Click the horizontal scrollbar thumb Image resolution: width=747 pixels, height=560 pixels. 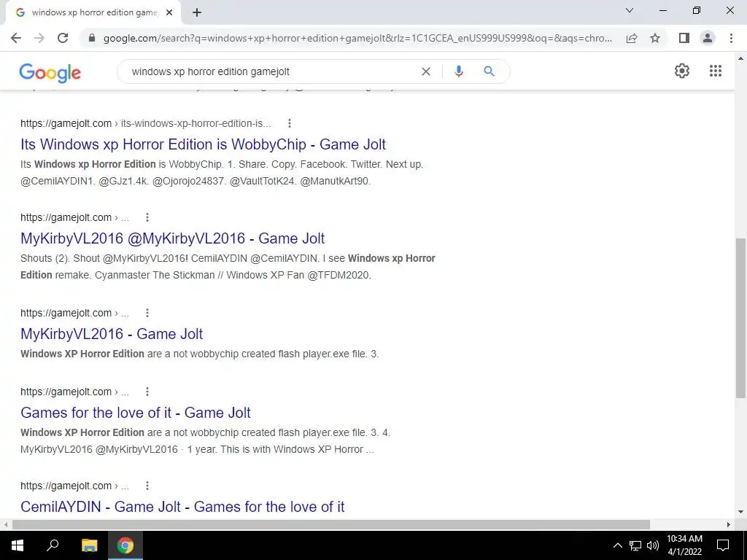330,524
